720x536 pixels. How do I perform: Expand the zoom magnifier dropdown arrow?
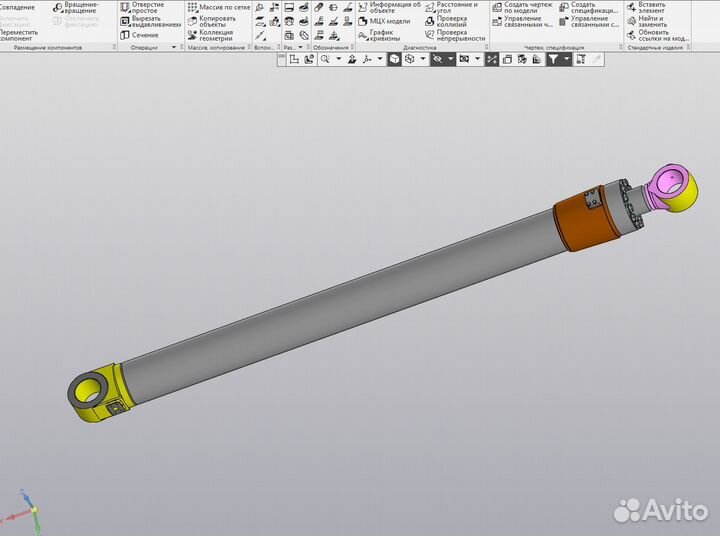pos(338,60)
